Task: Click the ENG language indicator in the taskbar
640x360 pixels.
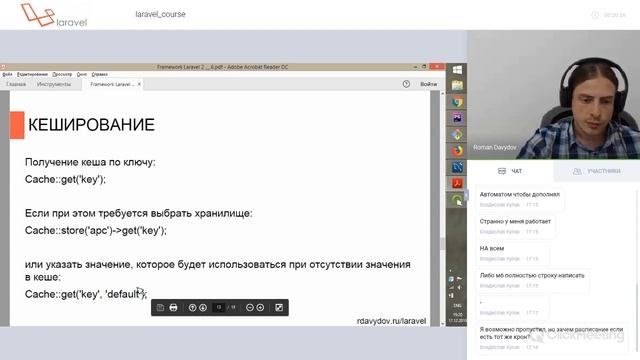Action: click(x=457, y=305)
